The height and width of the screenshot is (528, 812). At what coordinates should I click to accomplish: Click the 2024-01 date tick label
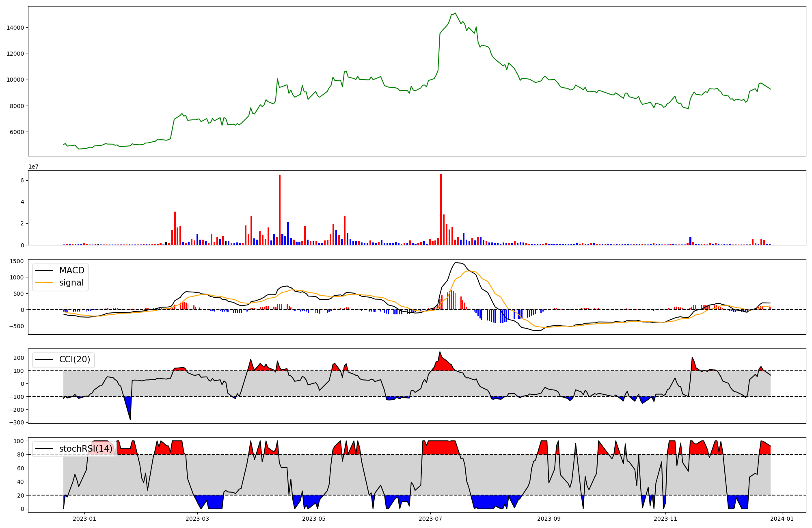tap(782, 519)
